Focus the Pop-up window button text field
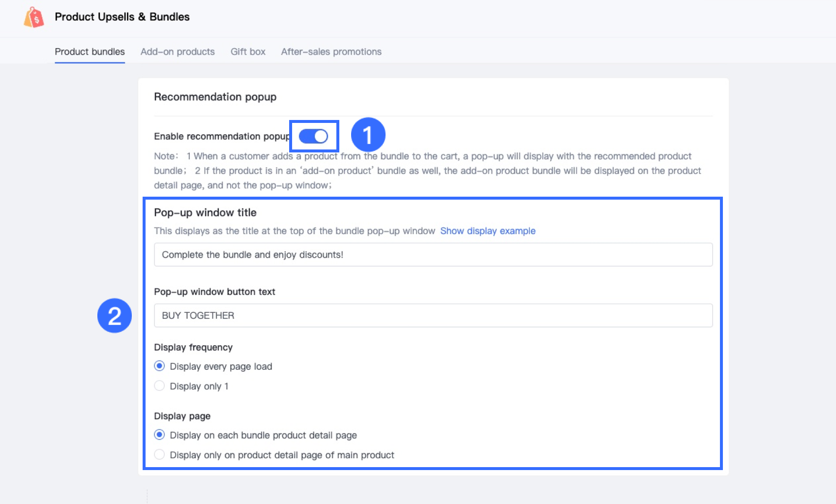The height and width of the screenshot is (504, 836). (433, 315)
